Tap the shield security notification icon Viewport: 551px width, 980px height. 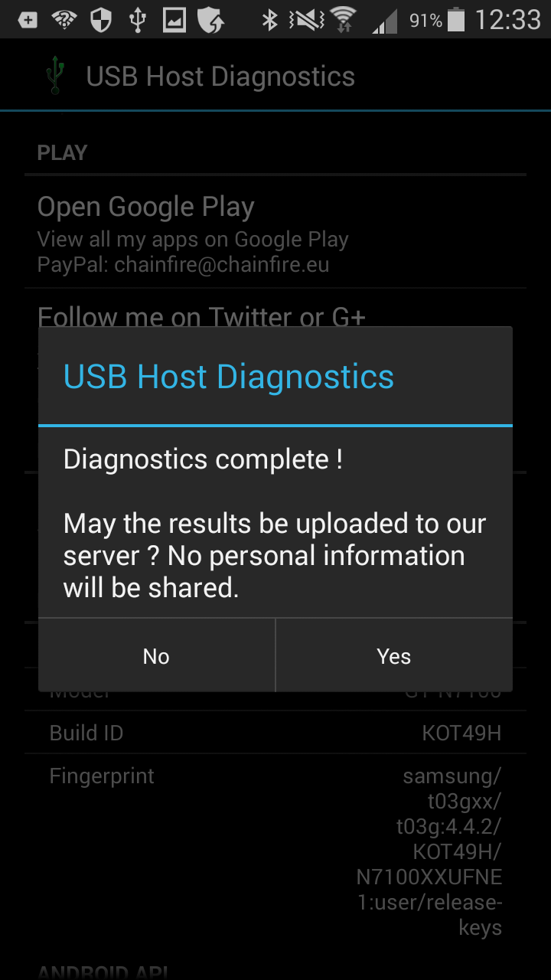coord(101,20)
